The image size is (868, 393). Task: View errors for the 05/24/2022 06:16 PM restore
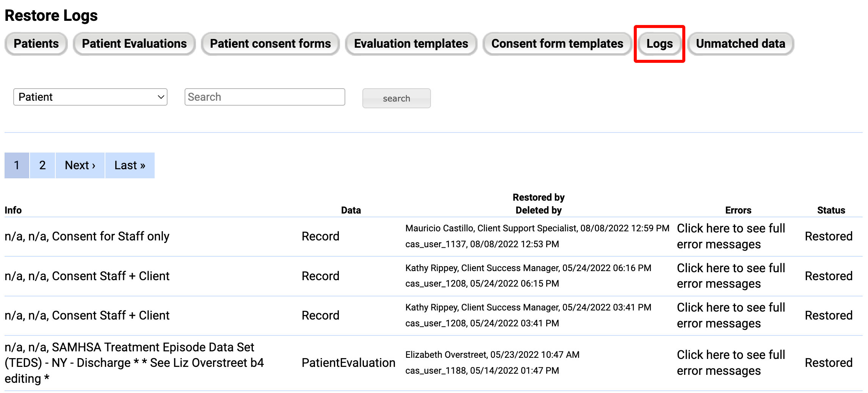[x=731, y=276]
